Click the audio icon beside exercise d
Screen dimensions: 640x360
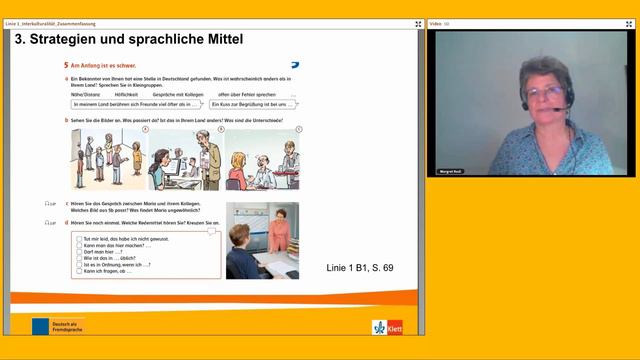(x=50, y=223)
